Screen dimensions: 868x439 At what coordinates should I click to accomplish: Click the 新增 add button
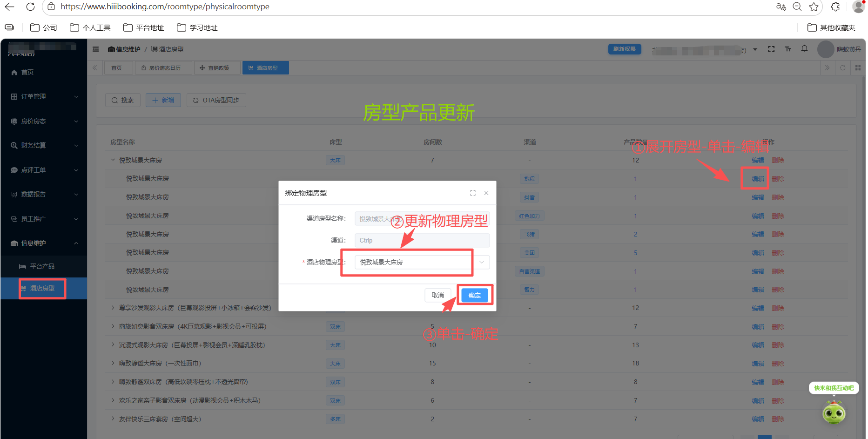[x=163, y=100]
